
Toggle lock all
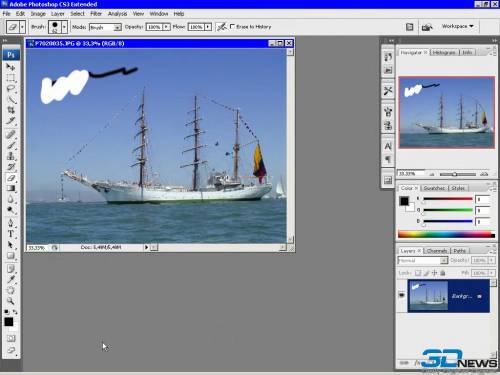click(443, 273)
